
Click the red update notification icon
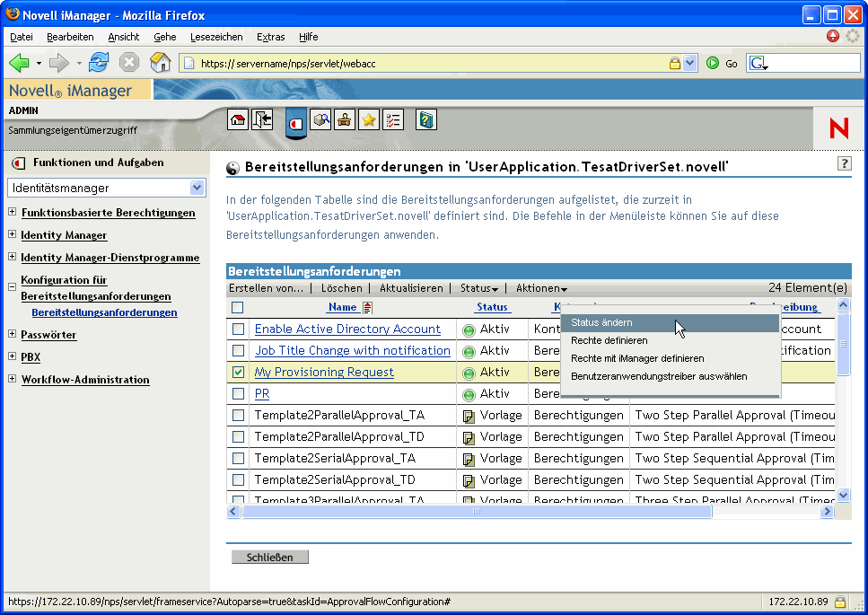click(833, 37)
